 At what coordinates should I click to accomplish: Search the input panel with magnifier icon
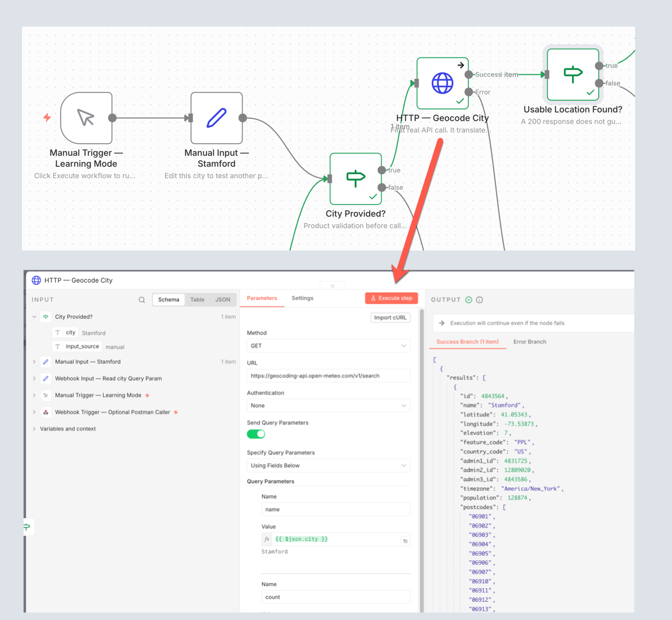(142, 300)
